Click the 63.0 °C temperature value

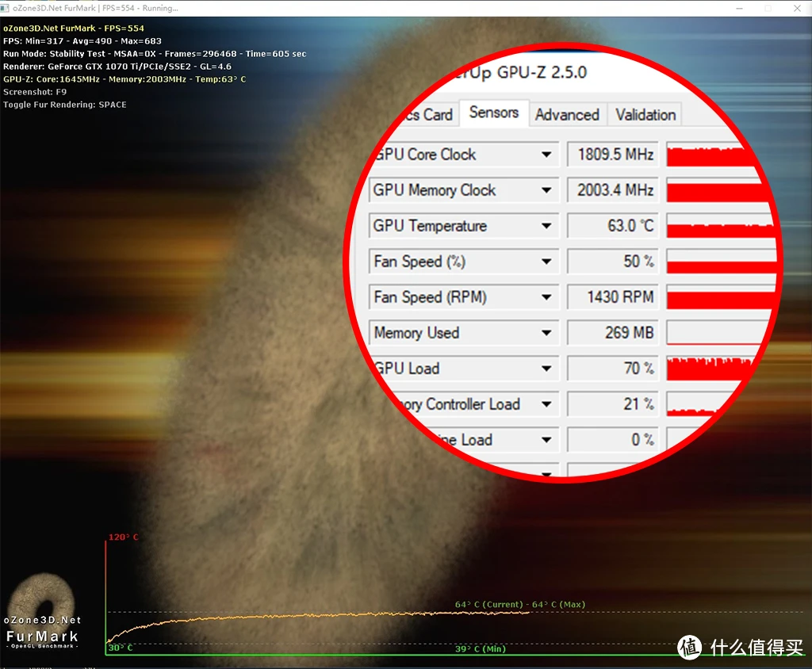coord(613,226)
